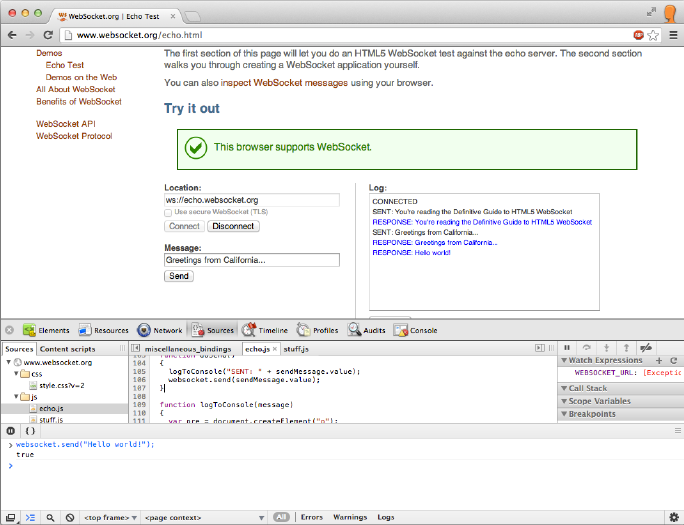Pretty print the source code
Screen dimensions: 684x525
click(x=30, y=431)
